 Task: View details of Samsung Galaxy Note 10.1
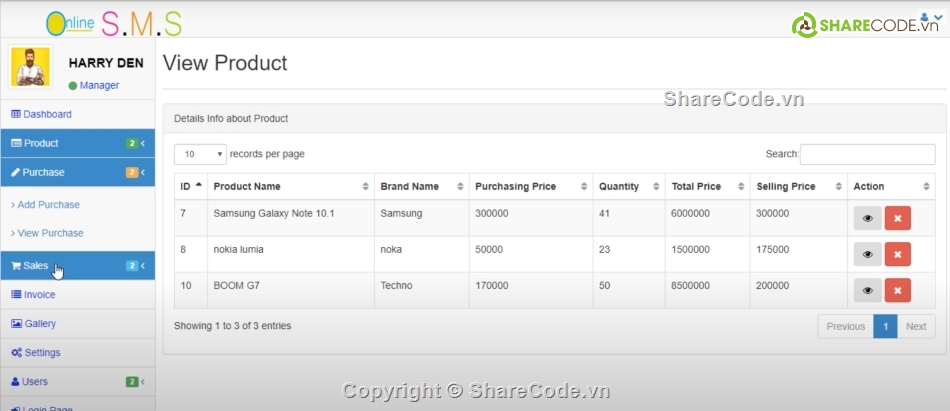coord(868,218)
